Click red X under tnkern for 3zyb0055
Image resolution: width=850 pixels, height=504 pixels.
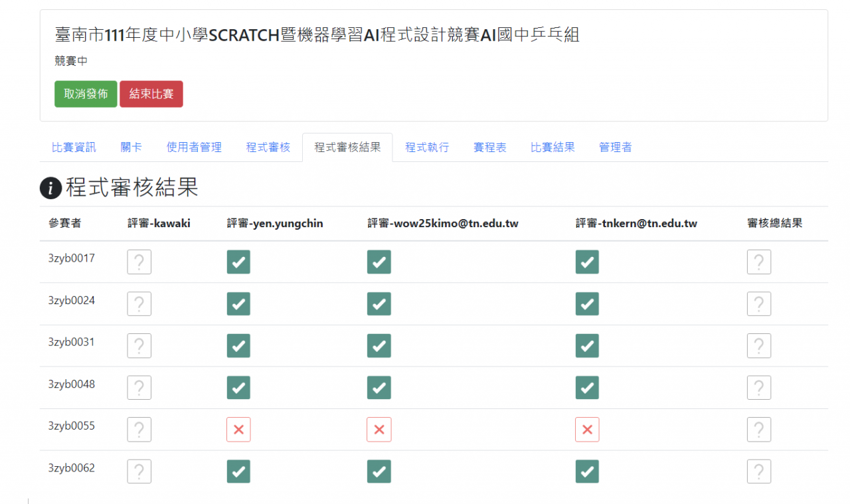(587, 430)
